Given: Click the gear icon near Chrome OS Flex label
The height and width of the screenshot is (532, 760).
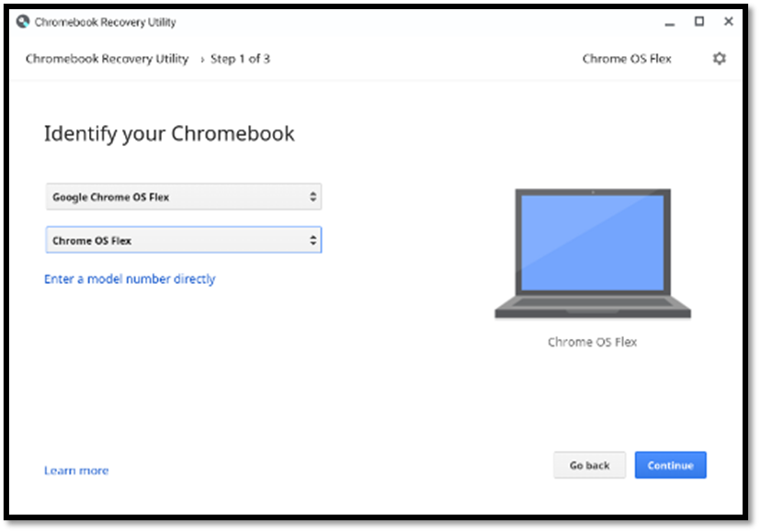Looking at the screenshot, I should click(720, 58).
